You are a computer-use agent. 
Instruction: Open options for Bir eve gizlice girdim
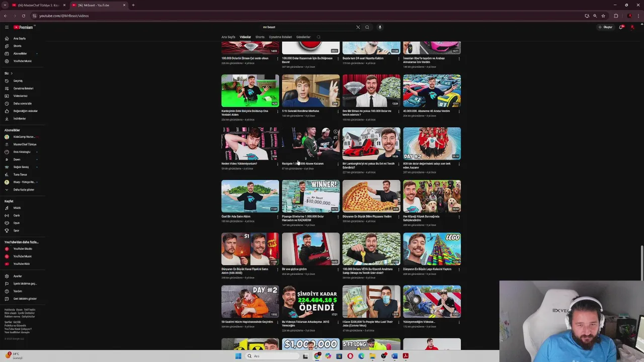tap(338, 269)
